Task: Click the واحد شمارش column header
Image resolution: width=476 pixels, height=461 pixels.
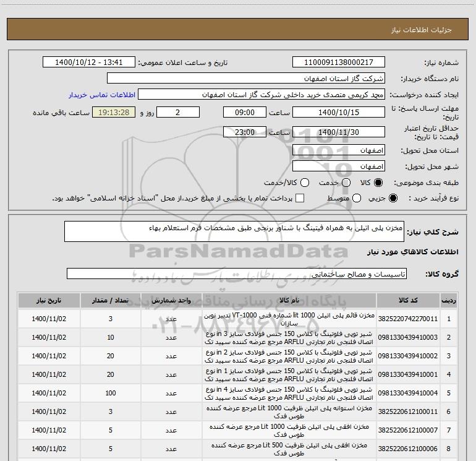Action: [171, 300]
